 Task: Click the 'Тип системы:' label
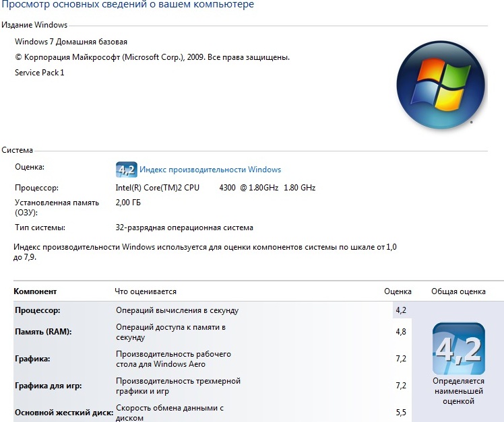pos(40,227)
